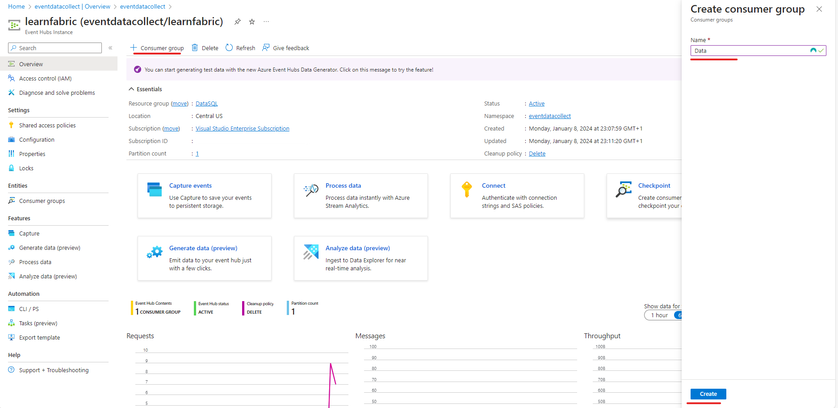Image resolution: width=838 pixels, height=408 pixels.
Task: Click the Data Generator announcement banner
Action: [x=404, y=70]
